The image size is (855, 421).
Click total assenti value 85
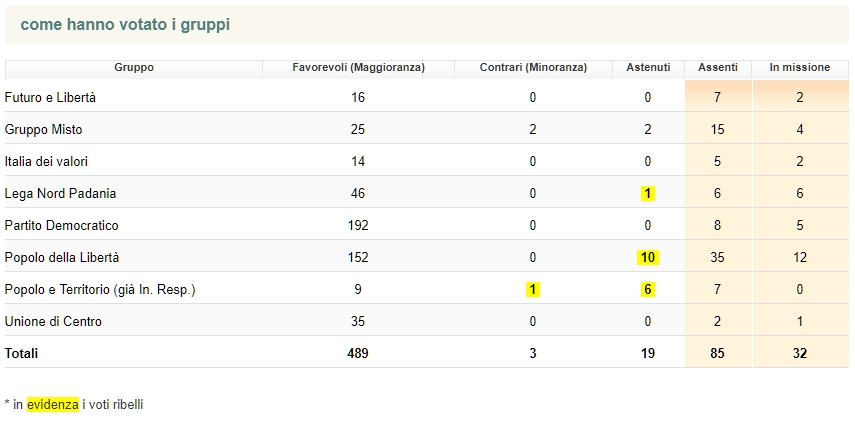[718, 353]
